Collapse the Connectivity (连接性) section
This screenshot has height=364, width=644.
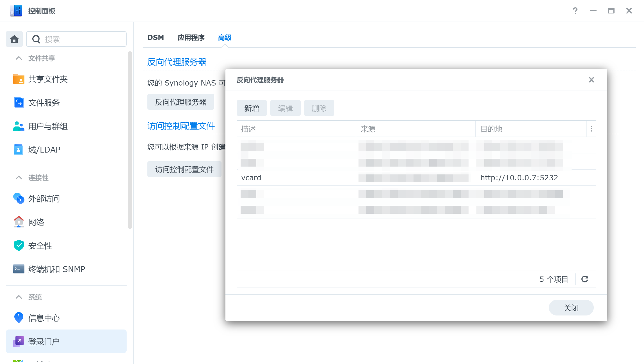point(19,178)
